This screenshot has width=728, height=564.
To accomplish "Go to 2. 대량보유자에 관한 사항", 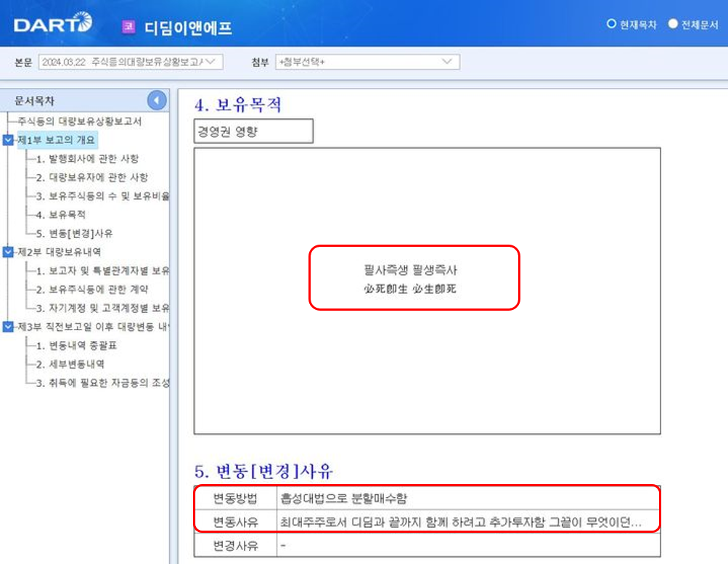I will pos(92,177).
